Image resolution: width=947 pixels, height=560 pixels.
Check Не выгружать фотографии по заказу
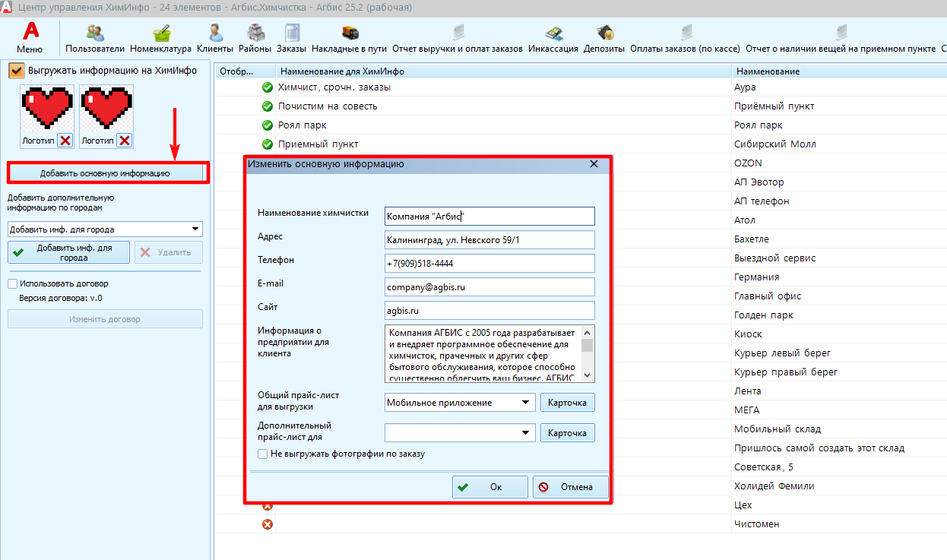point(263,454)
